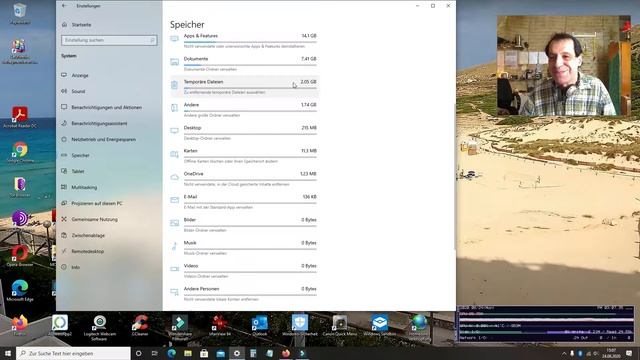
Task: Show hidden system tray icons
Action: point(564,353)
